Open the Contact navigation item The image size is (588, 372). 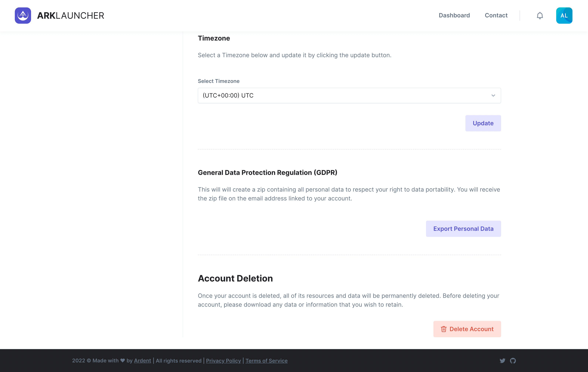pyautogui.click(x=496, y=15)
